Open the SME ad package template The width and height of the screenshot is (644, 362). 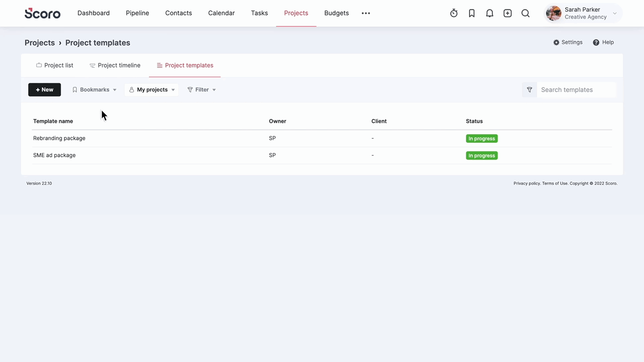(x=54, y=155)
